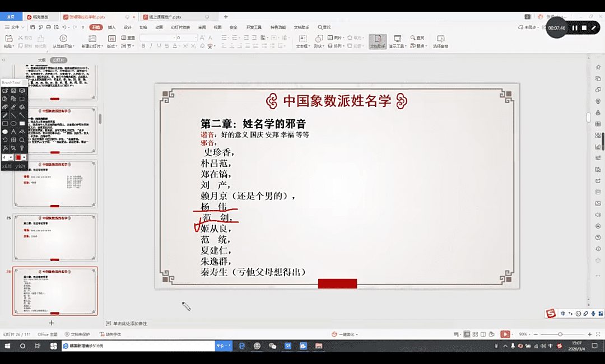Pause the screen recording timer

[x=574, y=27]
